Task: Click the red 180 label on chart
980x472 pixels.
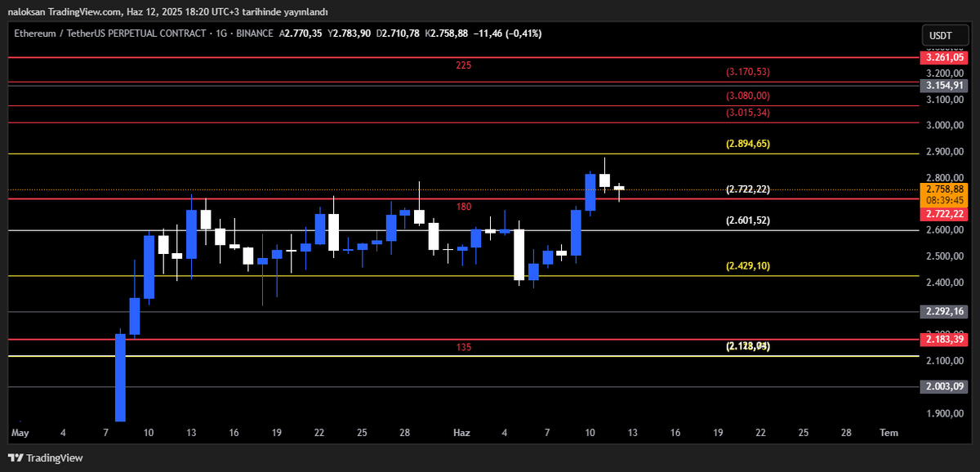Action: (464, 207)
